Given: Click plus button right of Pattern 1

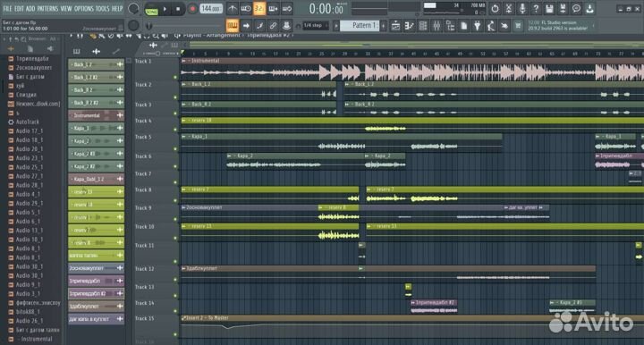Looking at the screenshot, I should (x=383, y=26).
